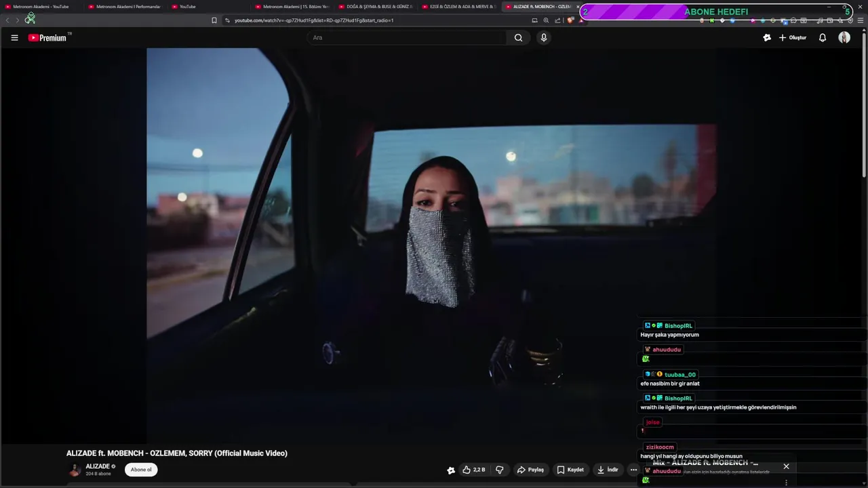
Task: Open the YouTube guide hamburger menu
Action: pyautogui.click(x=14, y=38)
